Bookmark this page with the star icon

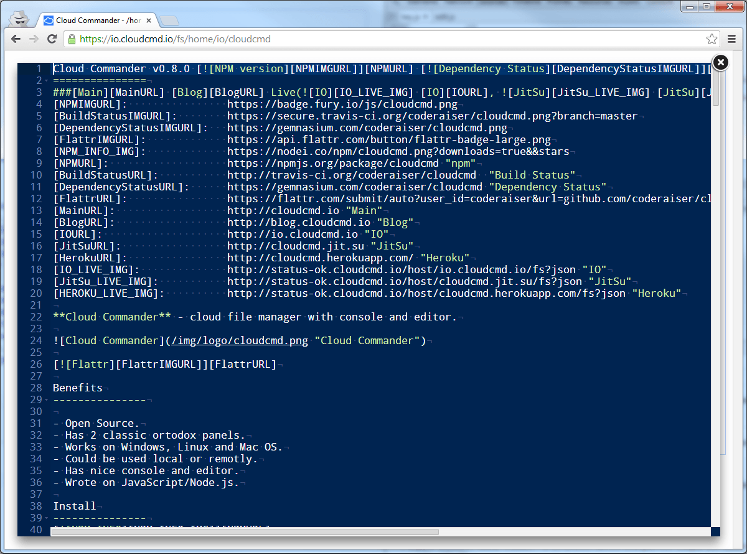(x=712, y=39)
